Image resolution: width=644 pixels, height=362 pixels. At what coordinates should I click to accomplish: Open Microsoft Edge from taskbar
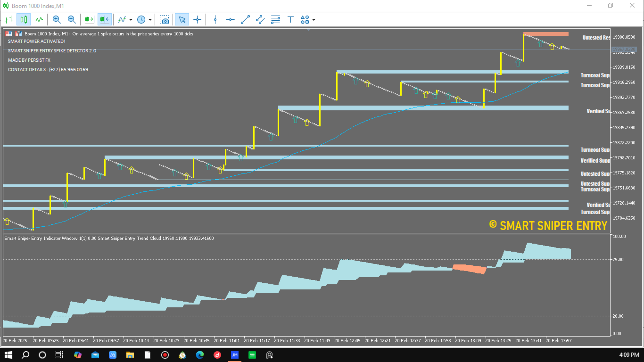tap(200, 354)
